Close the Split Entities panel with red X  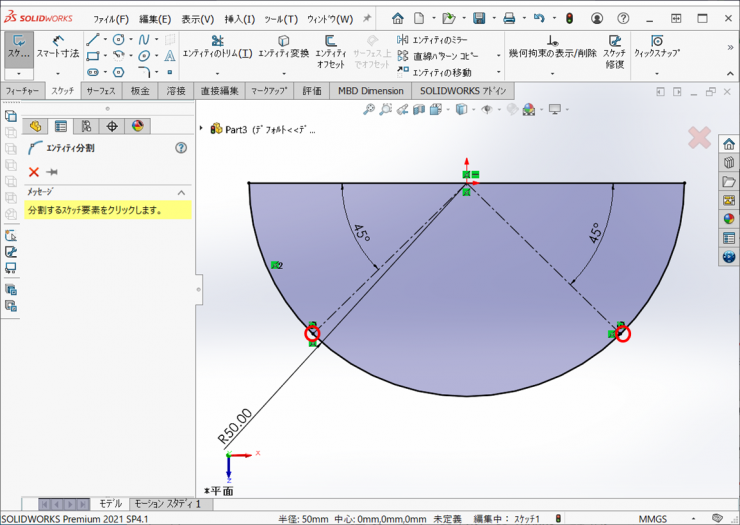pyautogui.click(x=33, y=172)
